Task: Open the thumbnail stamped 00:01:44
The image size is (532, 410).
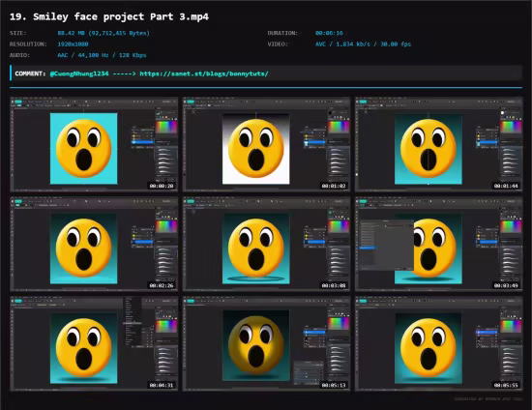Action: click(x=439, y=144)
